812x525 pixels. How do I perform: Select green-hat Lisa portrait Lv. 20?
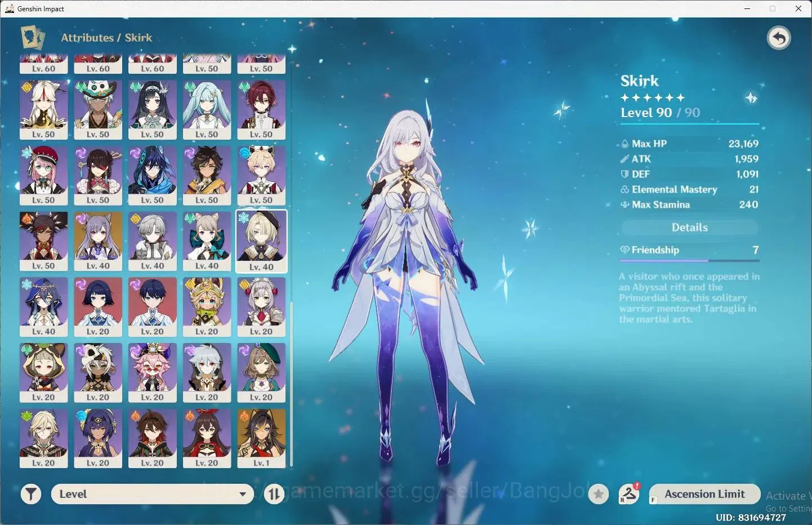pos(261,373)
